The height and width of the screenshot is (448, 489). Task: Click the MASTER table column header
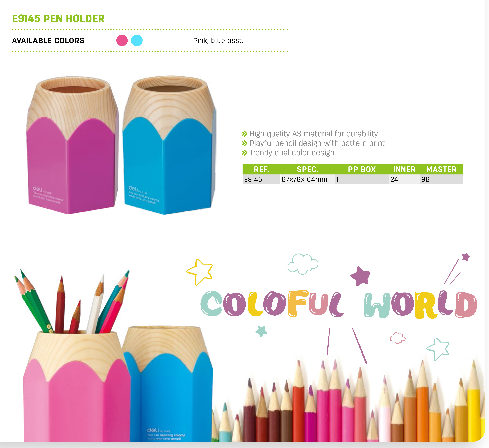[441, 169]
